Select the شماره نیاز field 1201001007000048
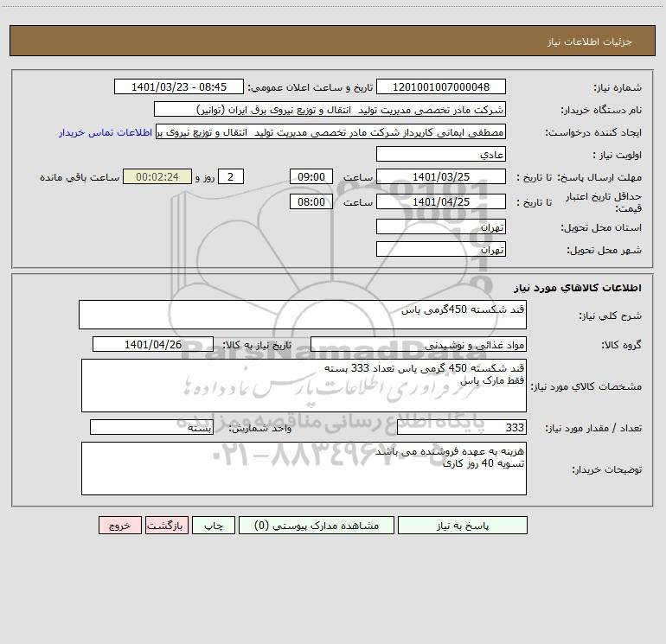 tap(441, 86)
